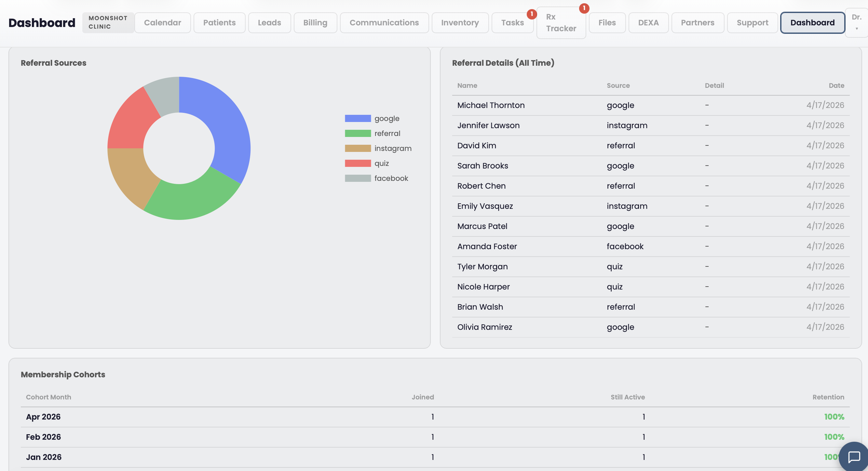
Task: Click the Moonshot Clinic button
Action: 108,22
